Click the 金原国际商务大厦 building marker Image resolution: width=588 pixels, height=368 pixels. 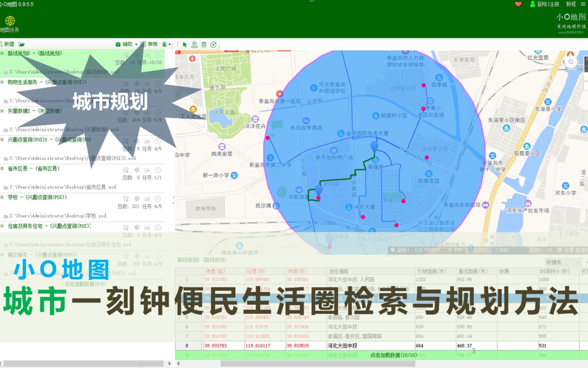341,133
